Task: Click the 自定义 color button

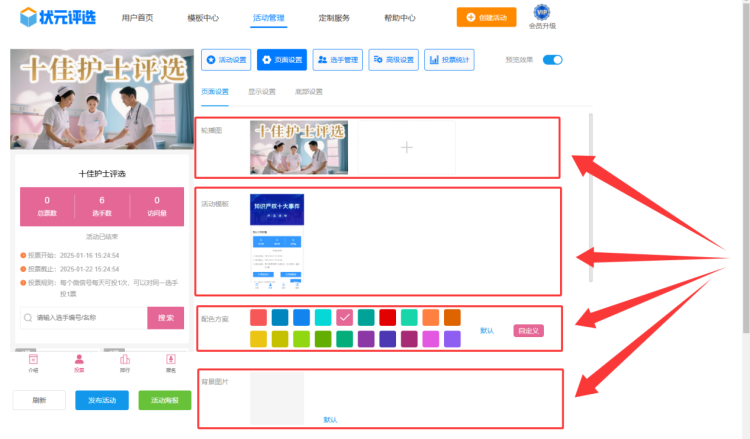Action: (x=528, y=330)
